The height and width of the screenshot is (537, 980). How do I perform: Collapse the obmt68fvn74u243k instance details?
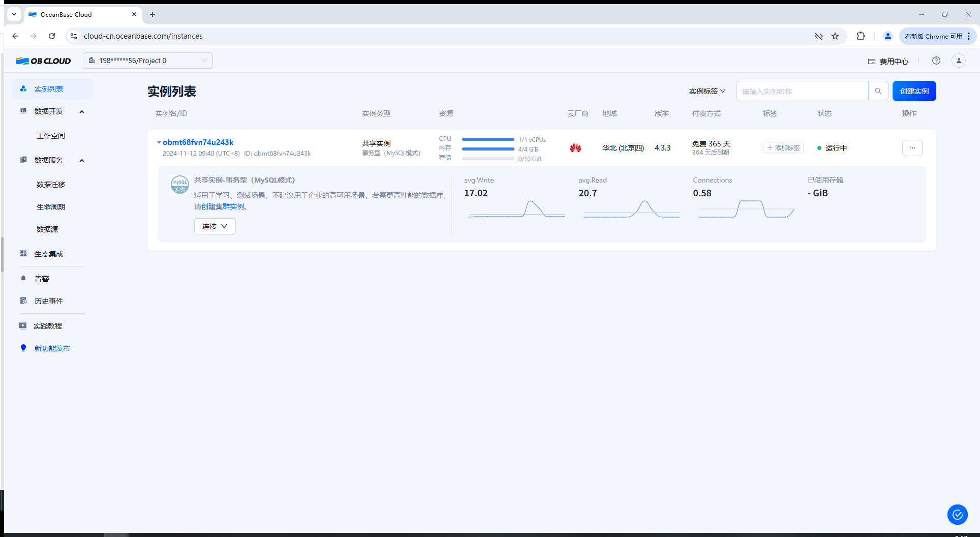click(159, 142)
